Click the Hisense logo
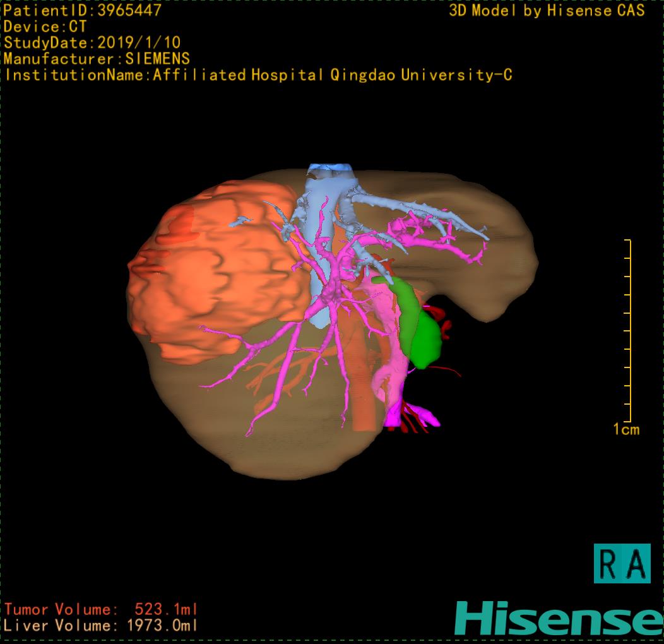The image size is (664, 644). (x=559, y=618)
